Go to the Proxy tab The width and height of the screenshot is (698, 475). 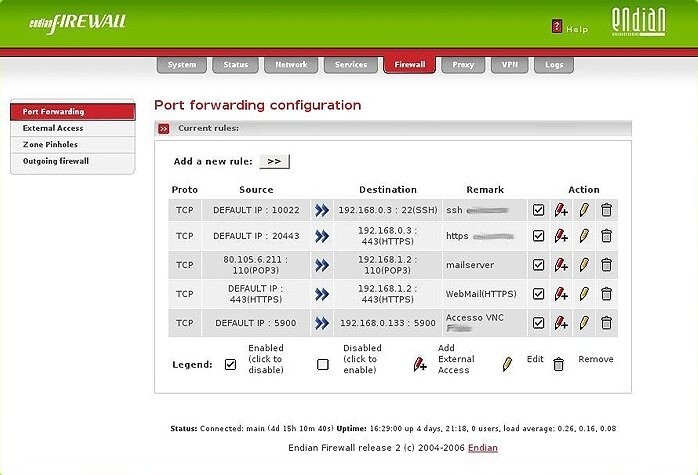tap(463, 65)
